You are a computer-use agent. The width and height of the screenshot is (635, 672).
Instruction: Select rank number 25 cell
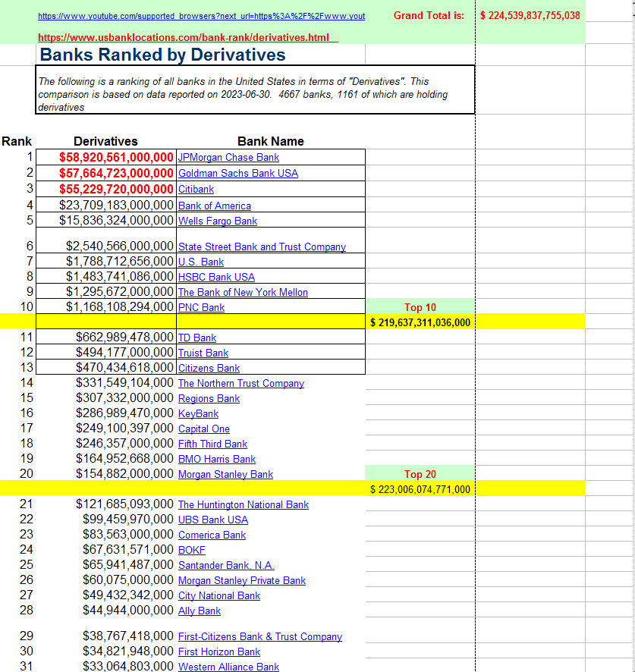tap(27, 565)
